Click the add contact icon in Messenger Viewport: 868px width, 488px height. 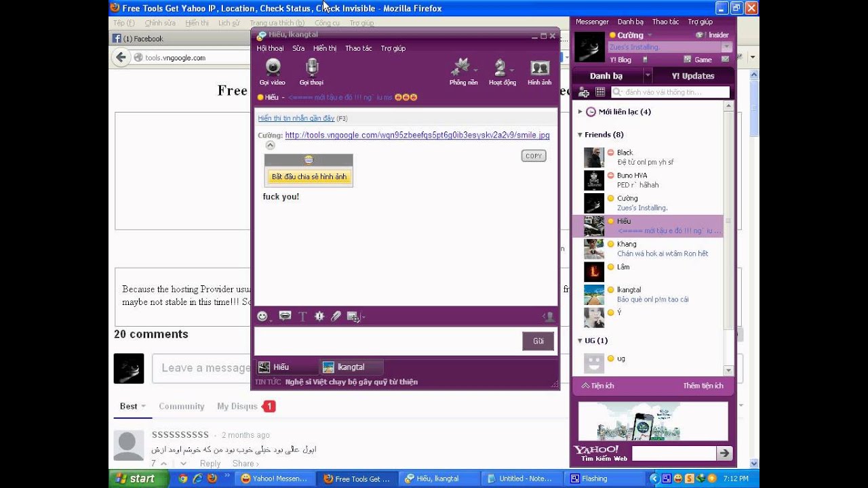(x=583, y=92)
